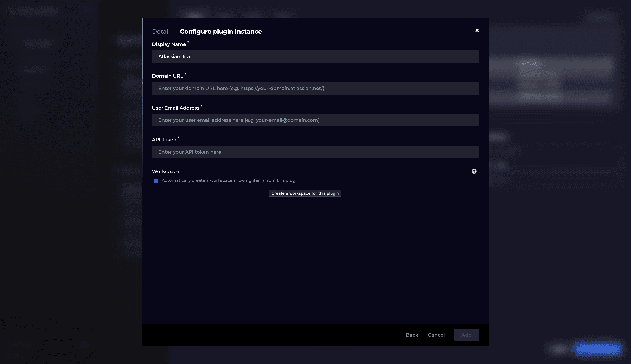631x364 pixels.
Task: Close the Configure plugin instance dialog
Action: click(477, 31)
